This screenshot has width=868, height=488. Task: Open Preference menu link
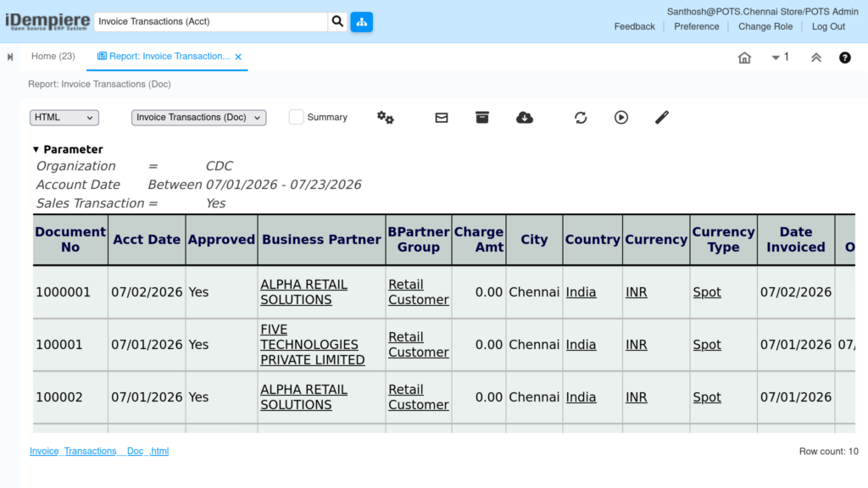tap(697, 26)
